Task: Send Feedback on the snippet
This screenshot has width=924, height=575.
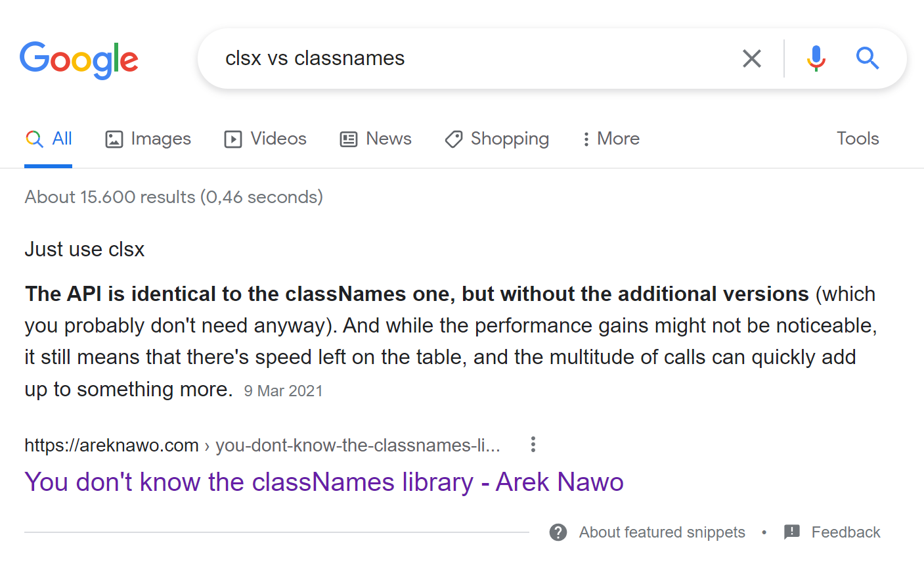Action: click(846, 532)
